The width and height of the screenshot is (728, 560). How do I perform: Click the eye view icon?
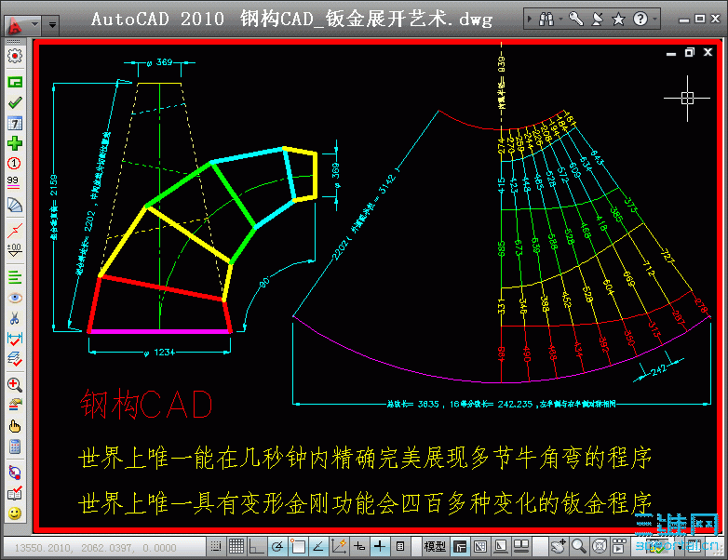pyautogui.click(x=15, y=298)
